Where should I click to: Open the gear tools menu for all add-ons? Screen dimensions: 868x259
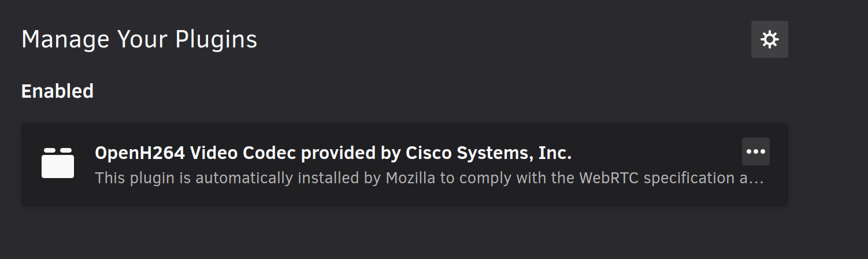click(769, 39)
